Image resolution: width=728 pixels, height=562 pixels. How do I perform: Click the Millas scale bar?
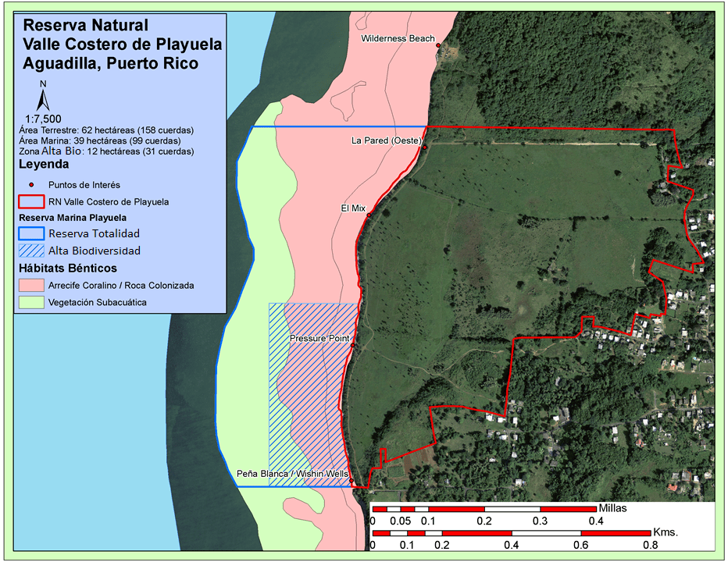click(484, 509)
